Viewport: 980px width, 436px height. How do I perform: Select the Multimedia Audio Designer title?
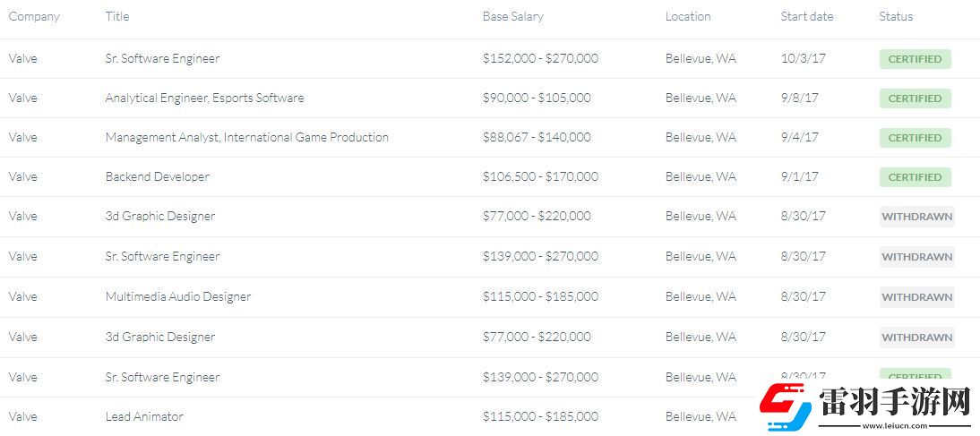click(177, 297)
